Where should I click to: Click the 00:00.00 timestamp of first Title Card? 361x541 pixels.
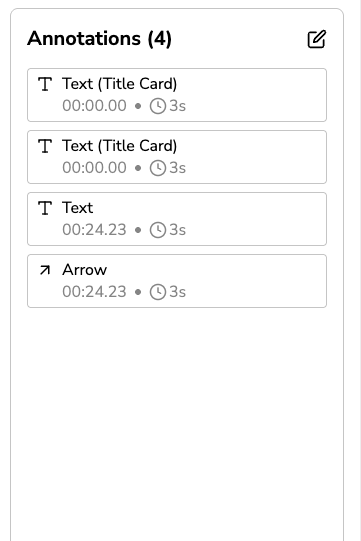pyautogui.click(x=94, y=106)
